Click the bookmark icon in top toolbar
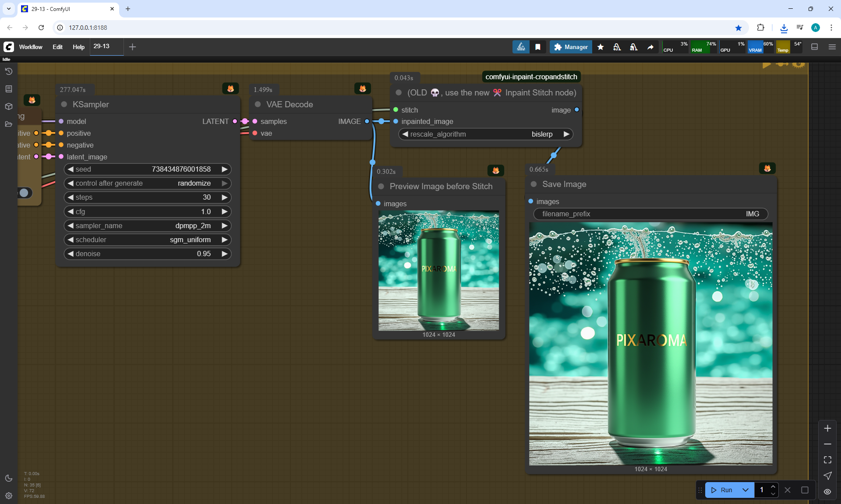This screenshot has height=504, width=841. (x=538, y=47)
